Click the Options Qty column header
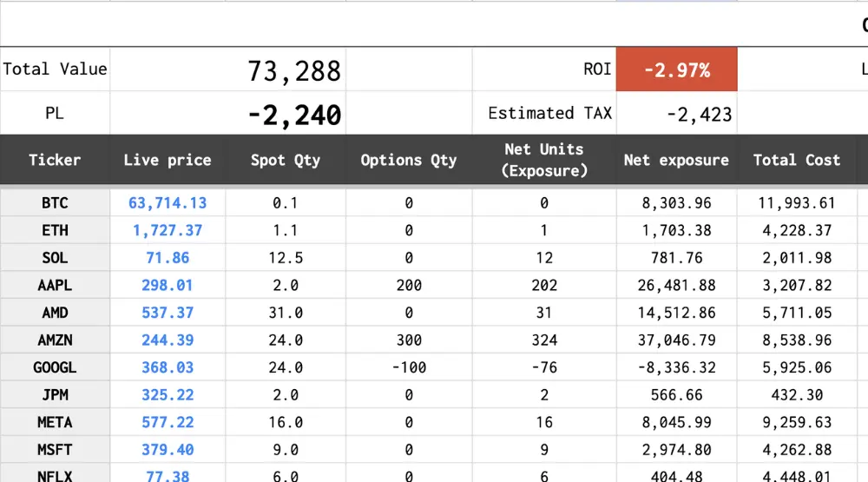 click(x=409, y=160)
